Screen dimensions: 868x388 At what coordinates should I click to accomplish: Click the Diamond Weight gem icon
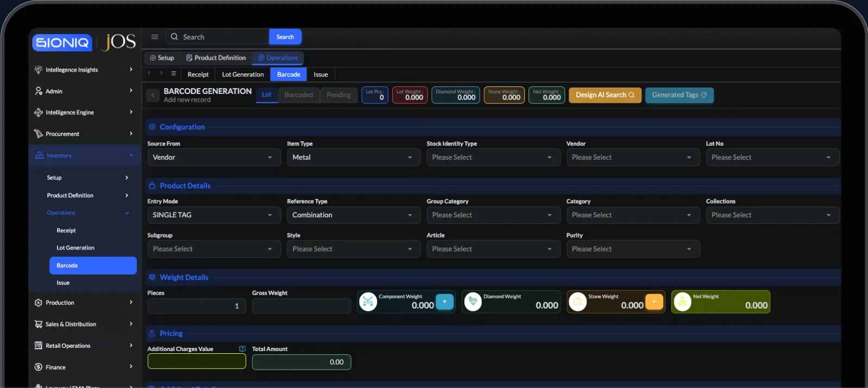(x=473, y=302)
